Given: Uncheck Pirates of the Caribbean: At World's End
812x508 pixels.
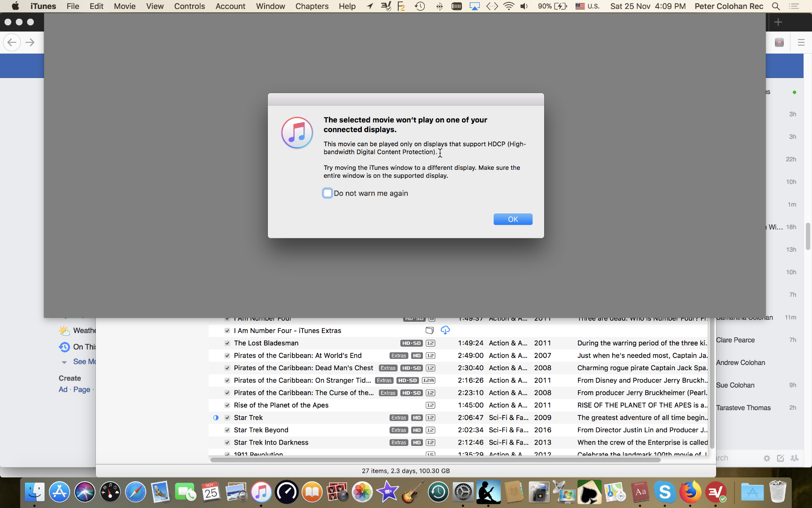Looking at the screenshot, I should (227, 356).
